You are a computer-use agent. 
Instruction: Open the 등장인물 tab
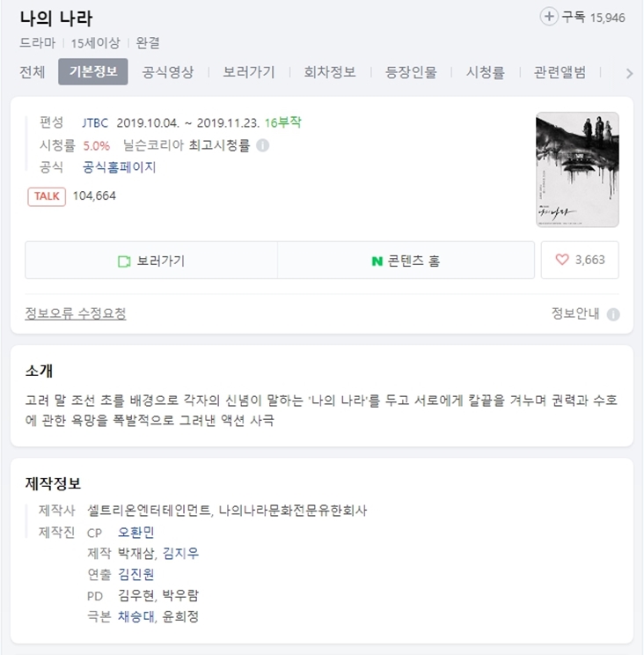pyautogui.click(x=411, y=72)
